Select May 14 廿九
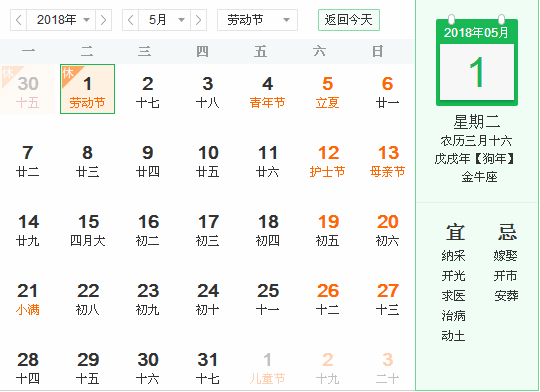Viewport: 540px width, 392px height. point(28,230)
